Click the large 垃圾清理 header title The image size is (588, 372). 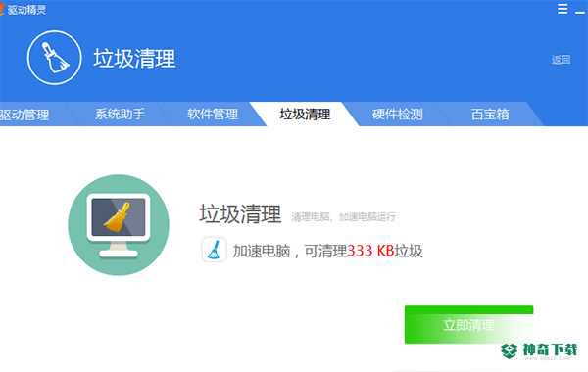point(134,59)
